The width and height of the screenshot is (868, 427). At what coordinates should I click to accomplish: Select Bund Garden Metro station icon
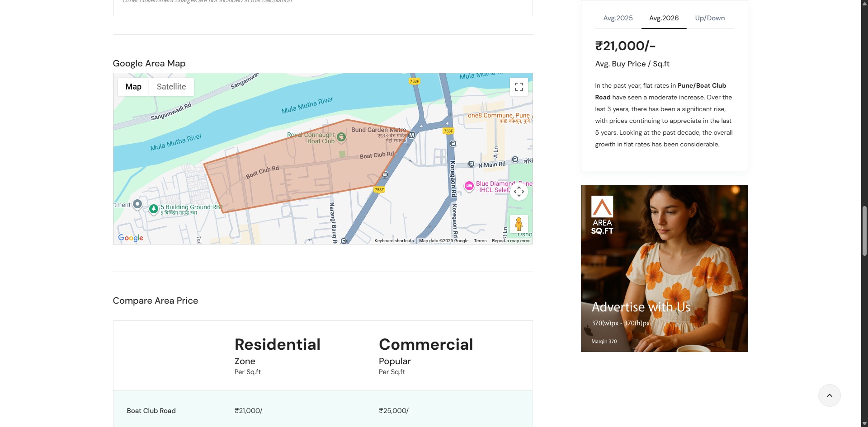[x=411, y=135]
